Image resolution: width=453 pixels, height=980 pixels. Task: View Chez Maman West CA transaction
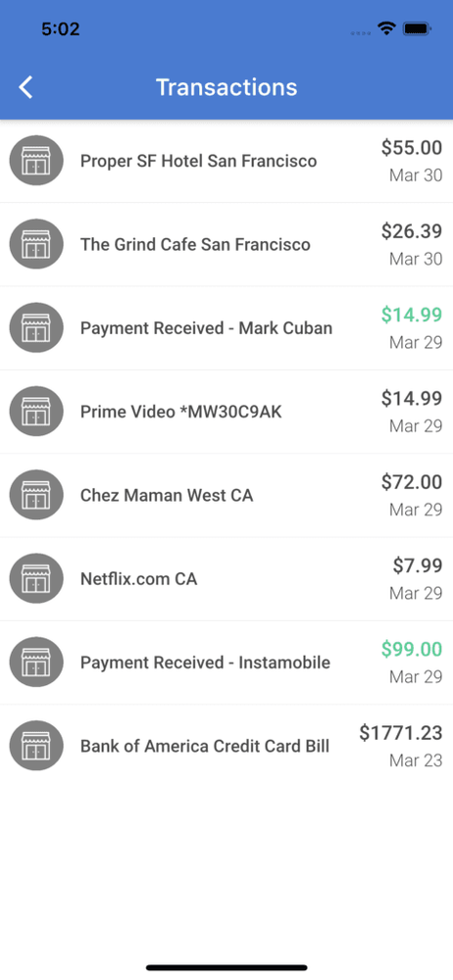[x=226, y=496]
